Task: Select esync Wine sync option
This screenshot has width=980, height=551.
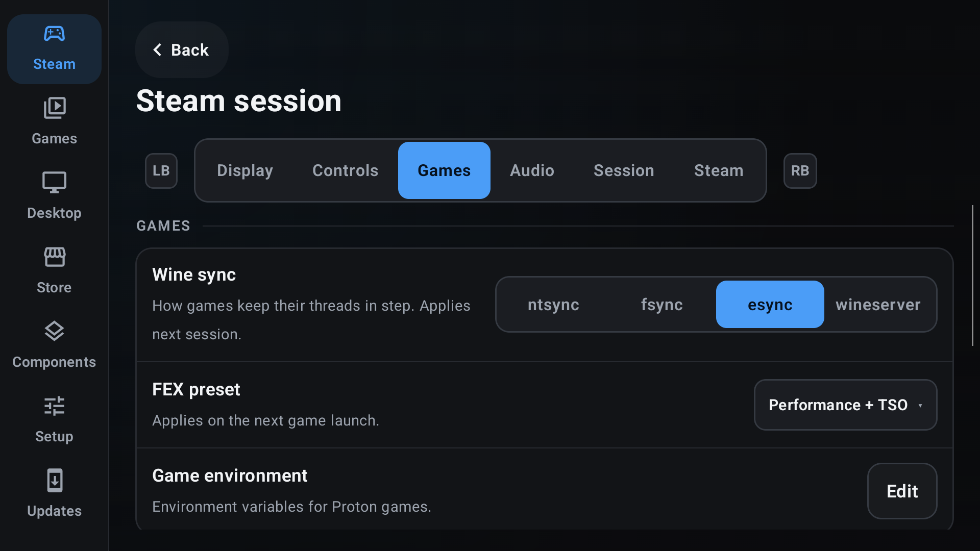Action: point(770,305)
